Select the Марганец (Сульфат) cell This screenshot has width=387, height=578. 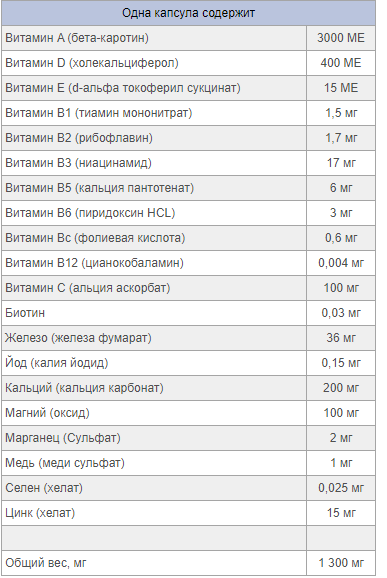click(154, 438)
